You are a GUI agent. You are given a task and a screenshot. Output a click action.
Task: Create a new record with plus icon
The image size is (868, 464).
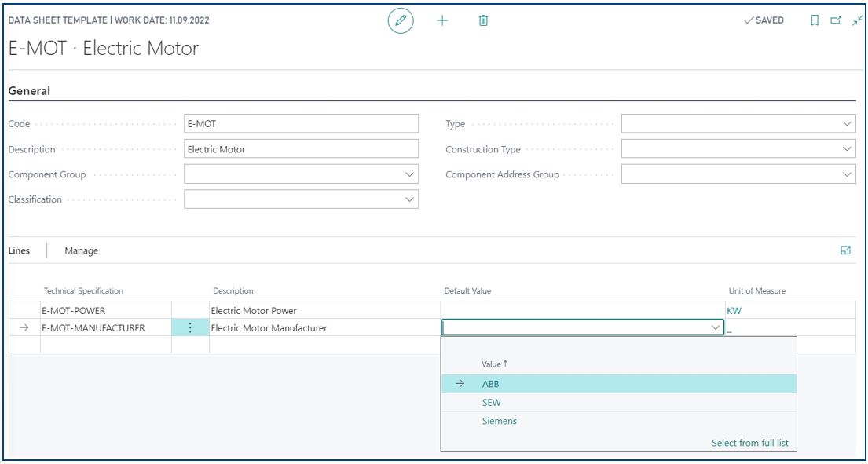pyautogui.click(x=442, y=21)
